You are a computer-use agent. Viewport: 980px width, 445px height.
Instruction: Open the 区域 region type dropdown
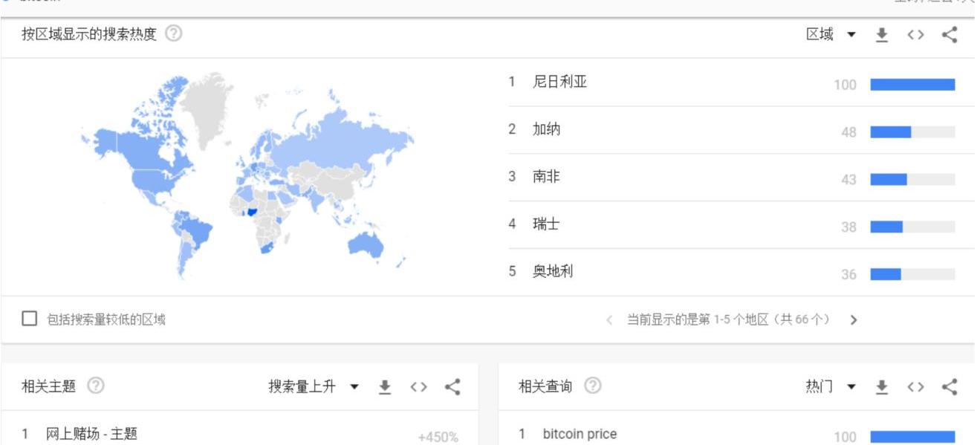tap(831, 35)
